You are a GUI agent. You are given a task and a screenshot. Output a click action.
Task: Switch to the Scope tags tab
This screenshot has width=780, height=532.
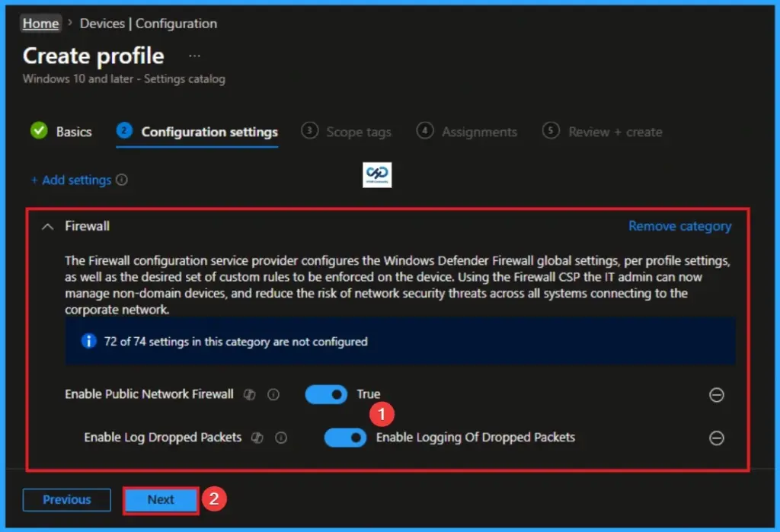(357, 131)
